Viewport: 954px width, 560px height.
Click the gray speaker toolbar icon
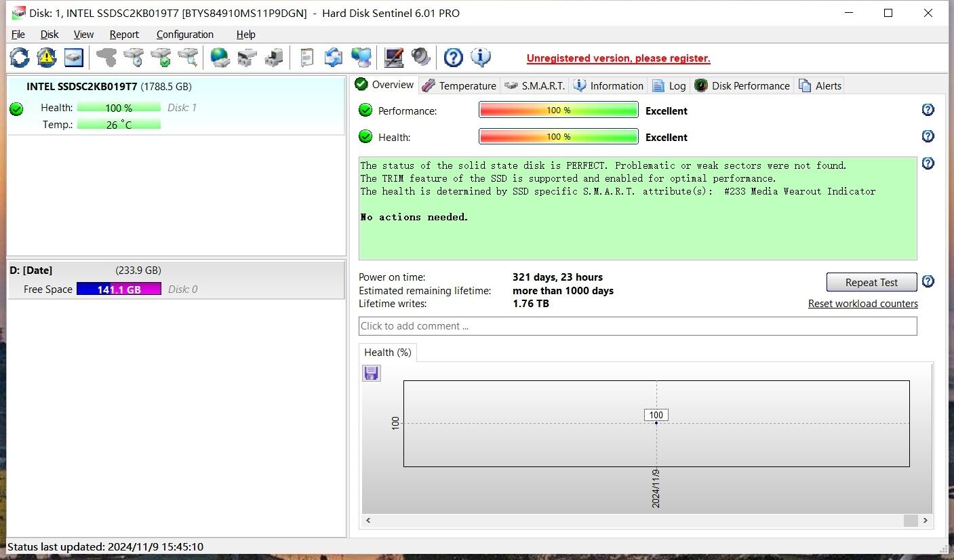click(x=421, y=58)
